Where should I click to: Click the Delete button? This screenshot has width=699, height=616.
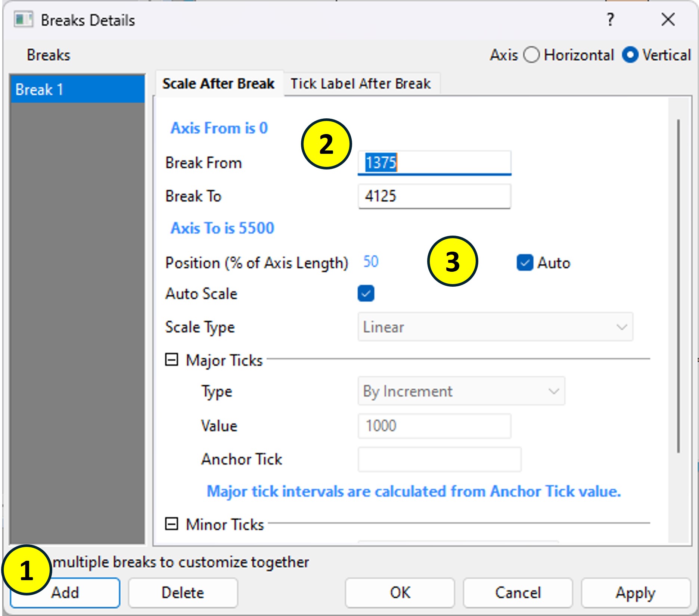(183, 592)
